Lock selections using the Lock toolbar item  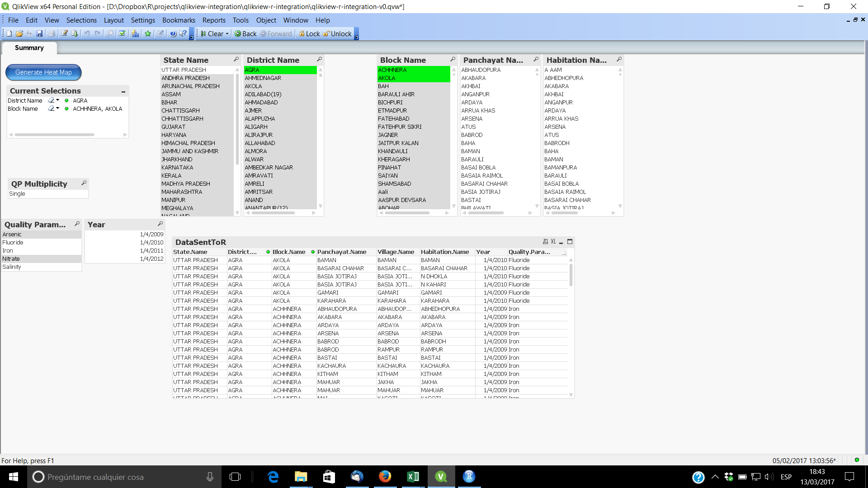pyautogui.click(x=309, y=33)
